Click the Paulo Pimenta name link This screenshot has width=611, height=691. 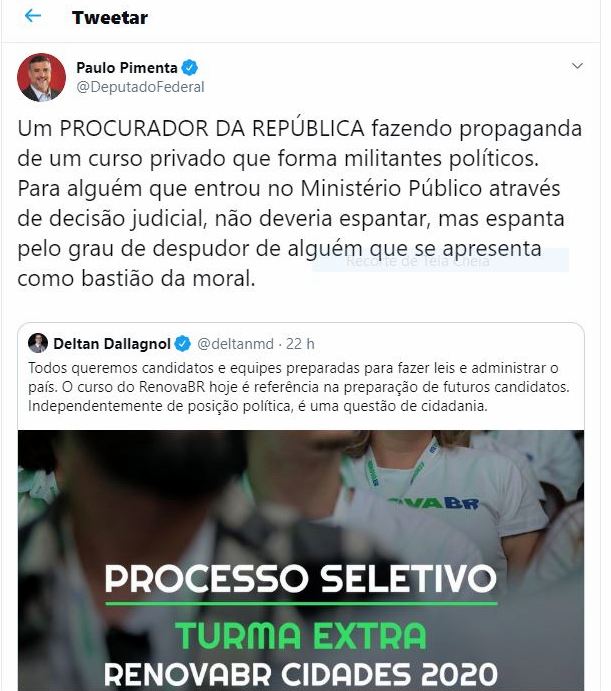point(127,68)
